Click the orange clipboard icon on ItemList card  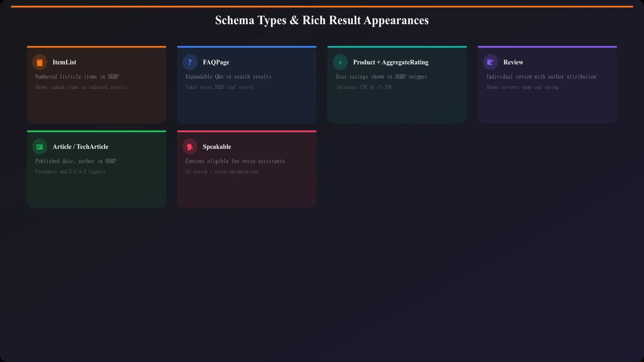point(39,62)
